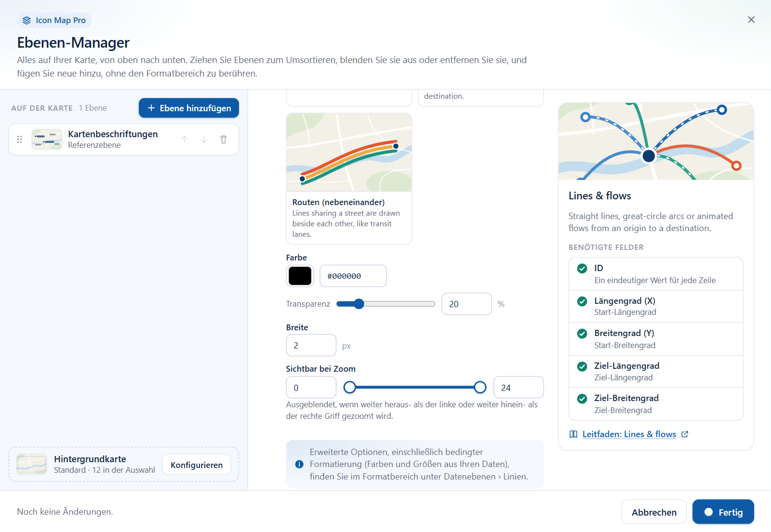Delete the Kartenbeschriftungen layer
The image size is (771, 532).
click(224, 140)
